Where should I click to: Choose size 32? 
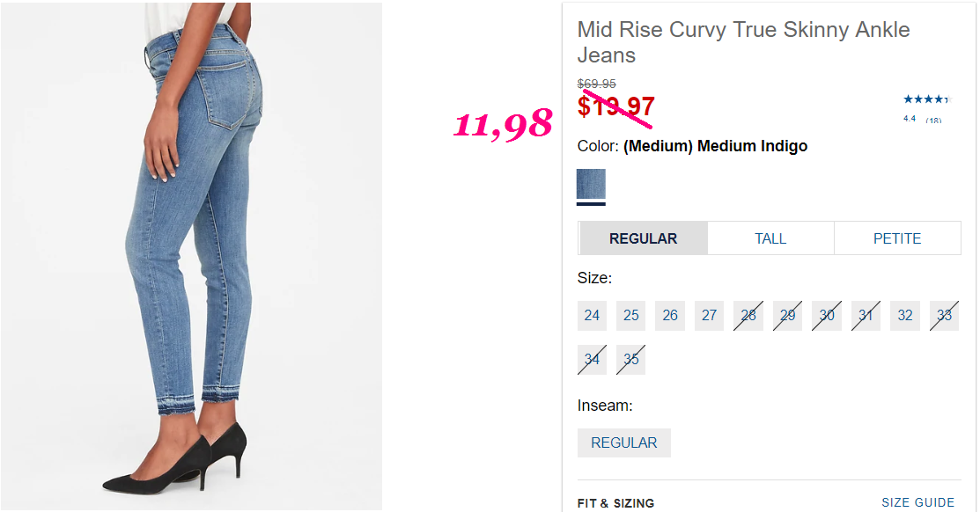point(905,315)
